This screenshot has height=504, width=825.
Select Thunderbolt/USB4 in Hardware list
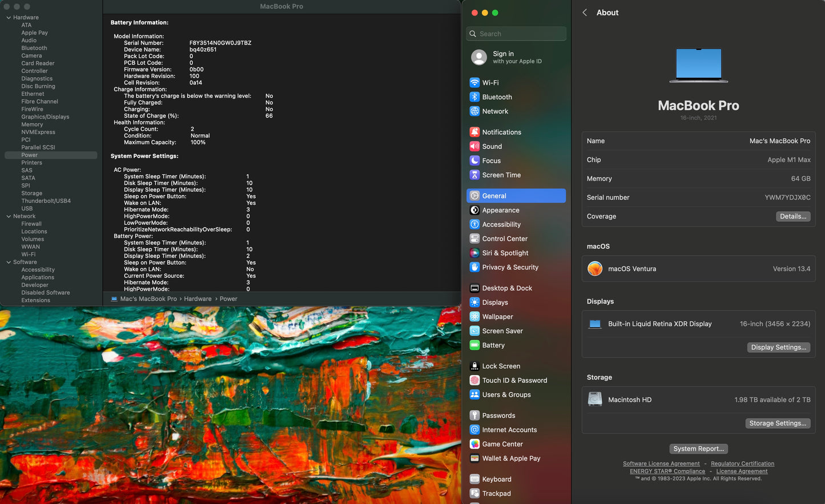click(46, 201)
